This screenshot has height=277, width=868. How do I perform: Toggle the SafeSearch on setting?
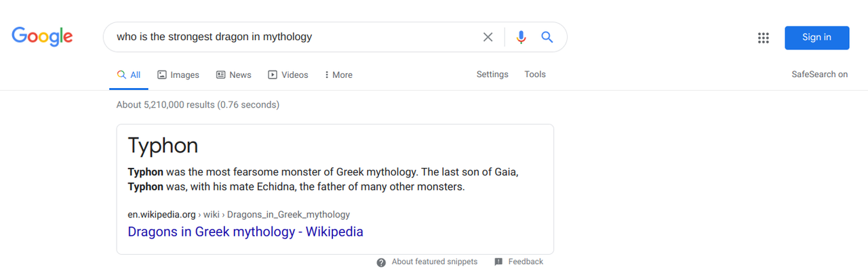tap(820, 74)
